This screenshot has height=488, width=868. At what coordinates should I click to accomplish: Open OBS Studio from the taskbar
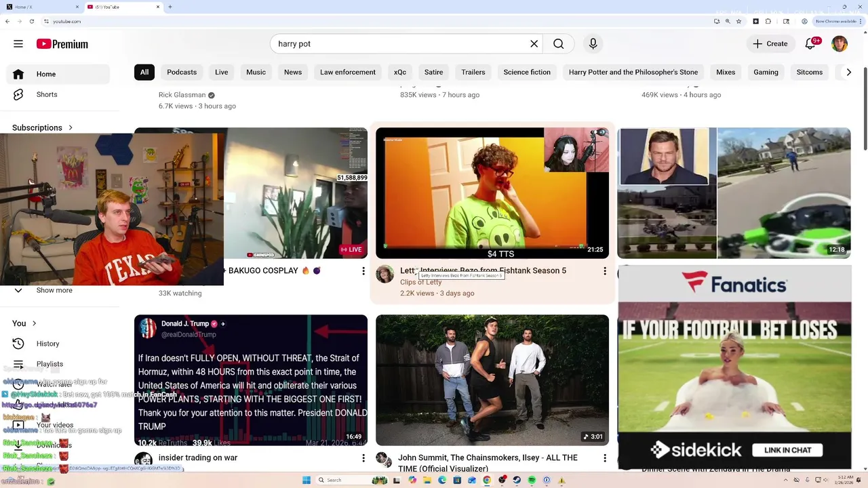502,480
